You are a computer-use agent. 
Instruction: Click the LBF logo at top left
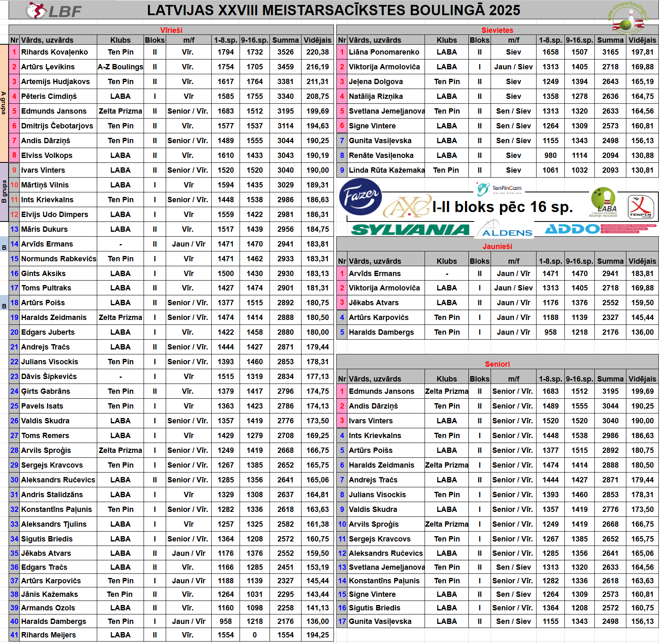[53, 11]
